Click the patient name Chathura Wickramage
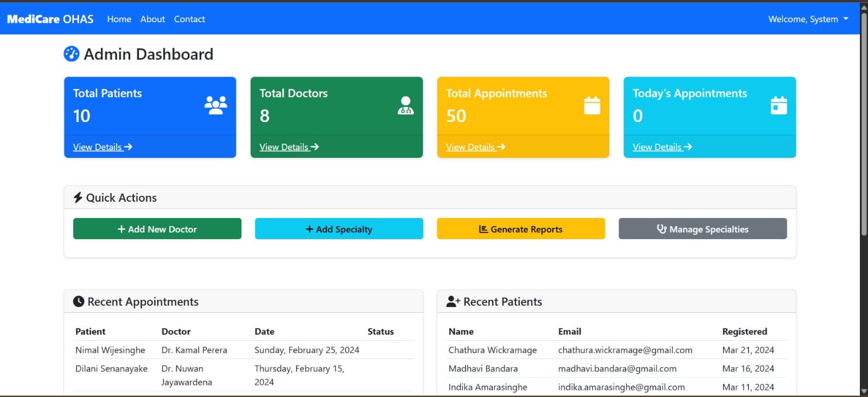 [493, 350]
